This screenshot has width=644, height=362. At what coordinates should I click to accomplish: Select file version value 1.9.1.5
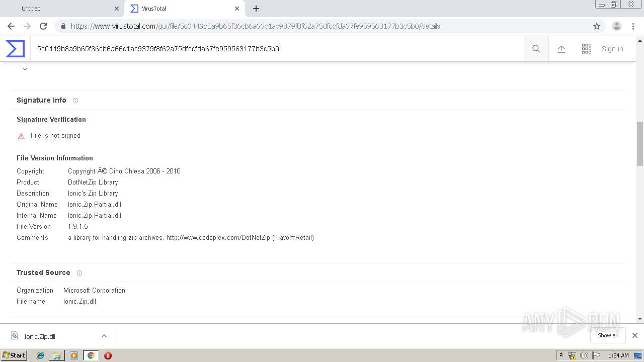[x=78, y=227]
